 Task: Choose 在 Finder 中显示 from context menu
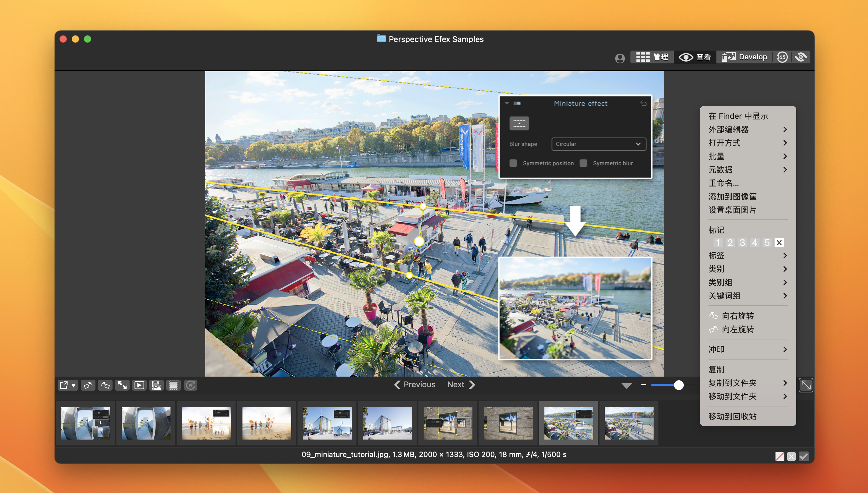coord(738,116)
